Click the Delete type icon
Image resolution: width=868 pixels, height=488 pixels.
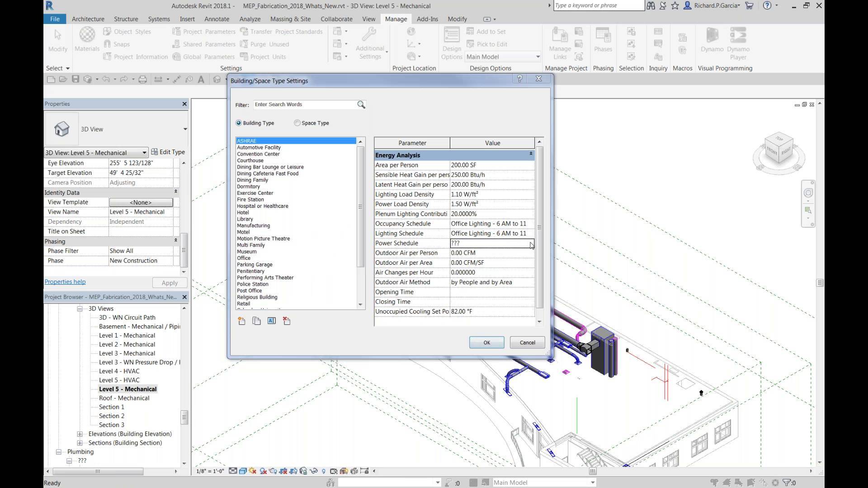coord(287,321)
